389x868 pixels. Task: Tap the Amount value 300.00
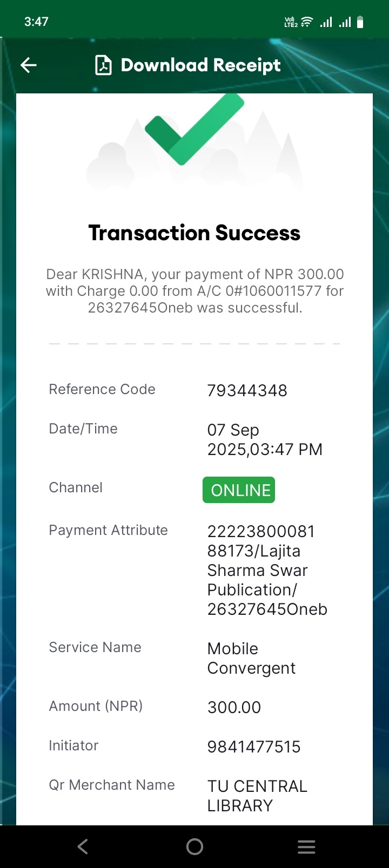tap(234, 707)
